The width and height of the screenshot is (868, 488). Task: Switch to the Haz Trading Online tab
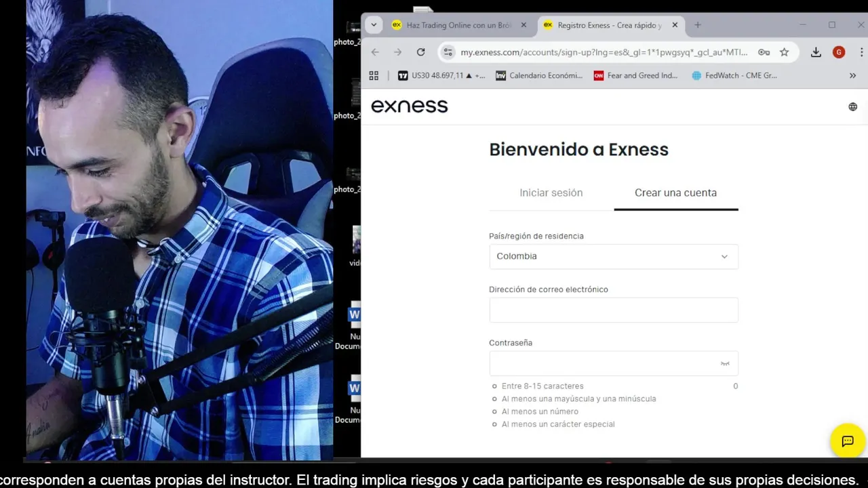(459, 25)
